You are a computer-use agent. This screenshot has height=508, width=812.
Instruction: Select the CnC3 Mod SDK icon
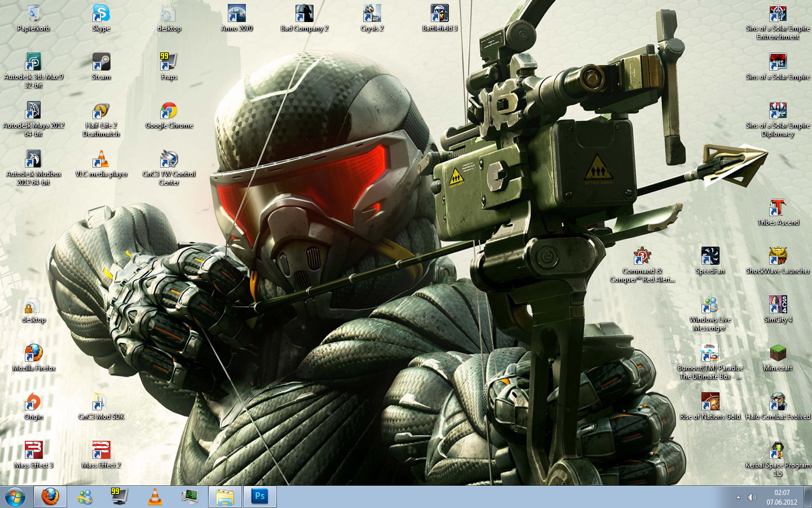101,406
